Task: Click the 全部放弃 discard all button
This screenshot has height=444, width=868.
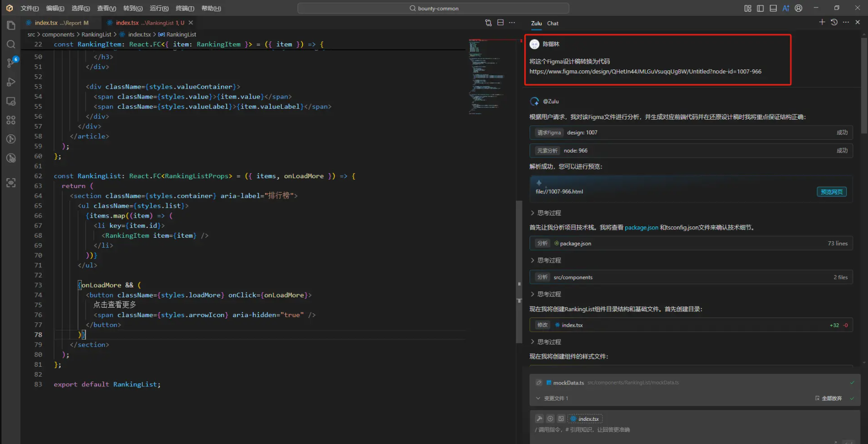Action: (829, 398)
